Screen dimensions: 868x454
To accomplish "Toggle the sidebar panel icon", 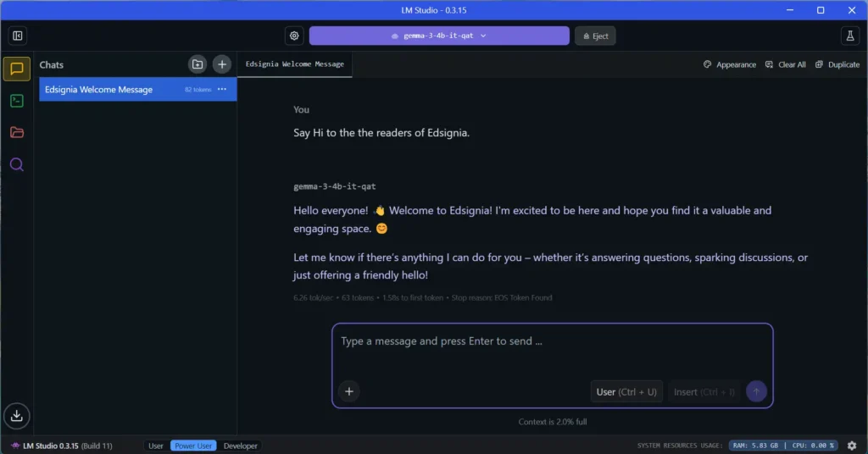I will [18, 36].
